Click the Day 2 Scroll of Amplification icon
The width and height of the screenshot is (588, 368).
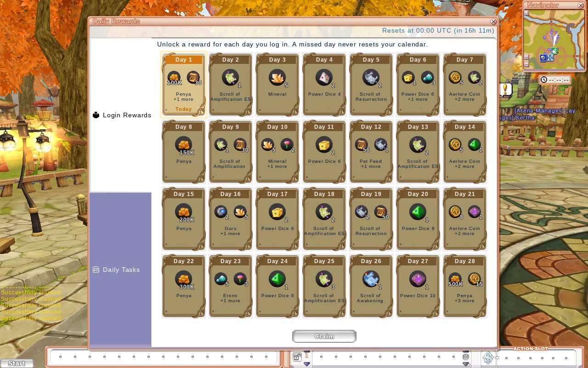pos(230,78)
